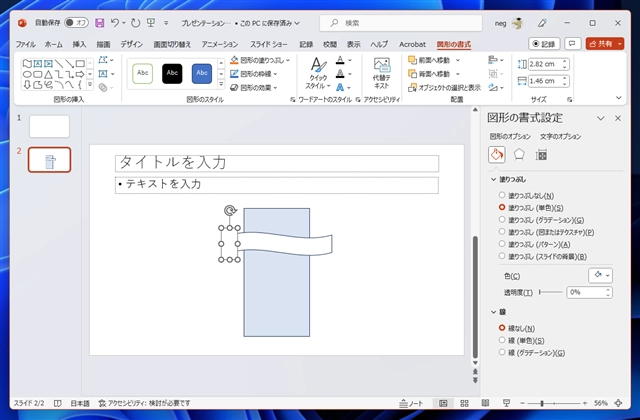The width and height of the screenshot is (640, 420).
Task: Click the transparency percent field
Action: (x=586, y=292)
